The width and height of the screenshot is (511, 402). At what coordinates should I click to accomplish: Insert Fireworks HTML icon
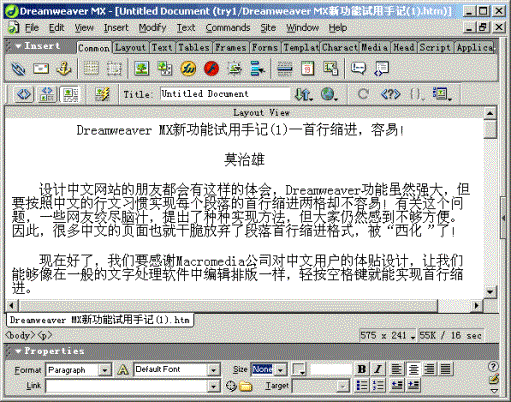188,69
